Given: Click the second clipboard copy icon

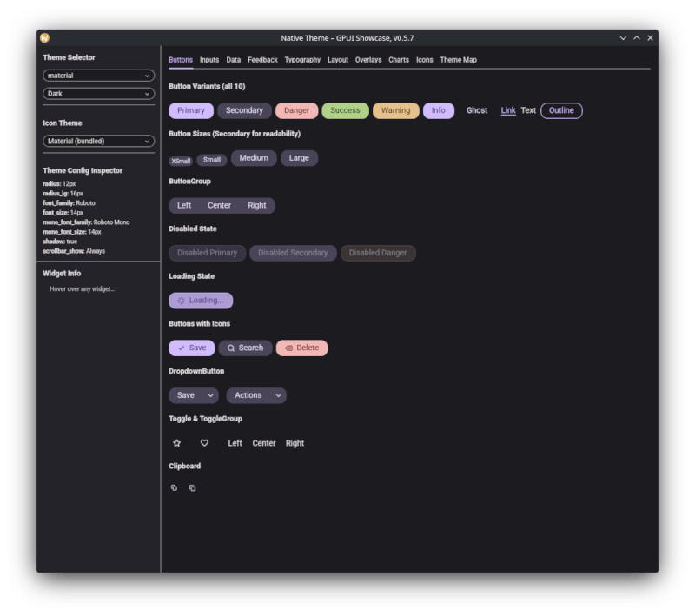Looking at the screenshot, I should pos(192,487).
